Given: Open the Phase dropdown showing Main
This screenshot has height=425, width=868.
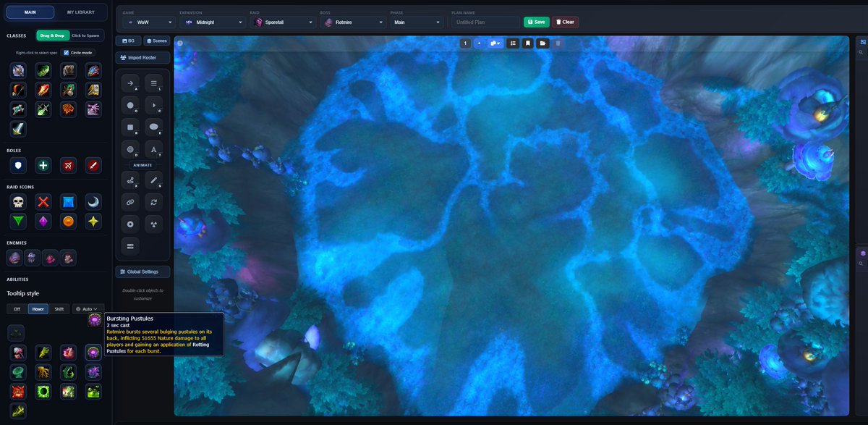Looking at the screenshot, I should coord(416,22).
